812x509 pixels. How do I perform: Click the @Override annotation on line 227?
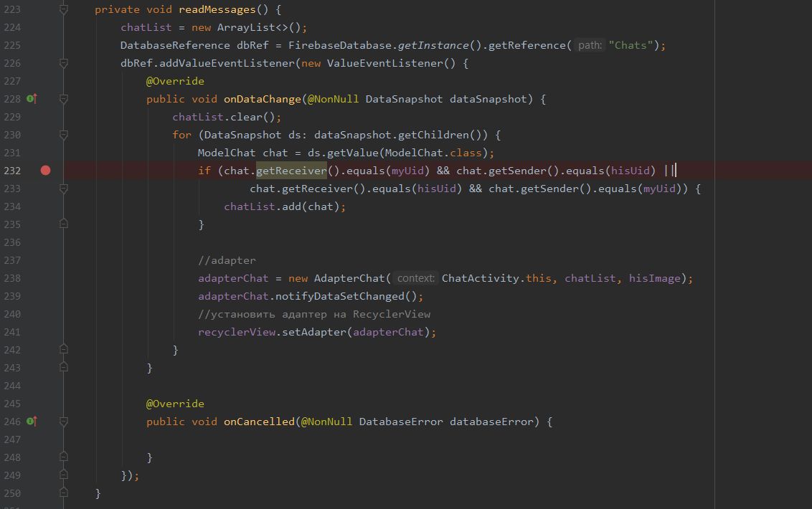pos(175,81)
